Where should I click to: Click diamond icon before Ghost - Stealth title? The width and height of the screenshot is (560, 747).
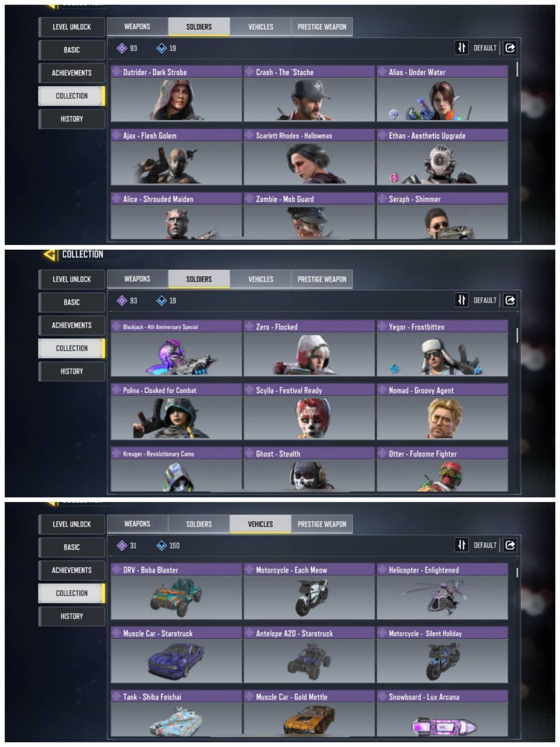[249, 453]
